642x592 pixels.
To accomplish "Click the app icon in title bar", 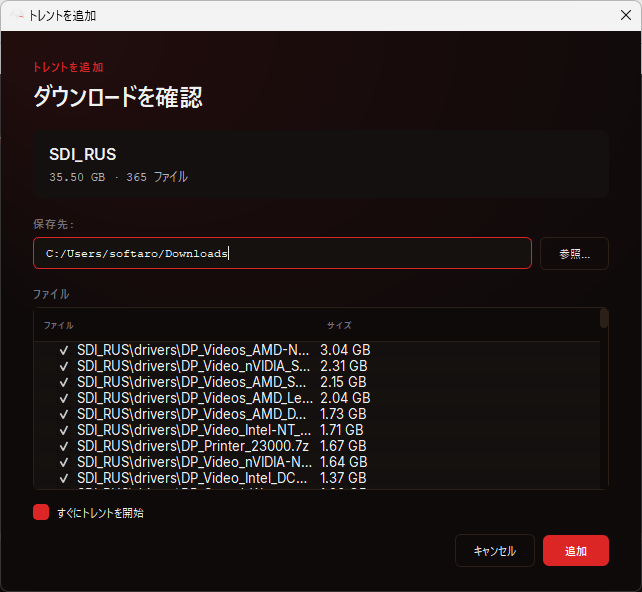I will click(16, 16).
